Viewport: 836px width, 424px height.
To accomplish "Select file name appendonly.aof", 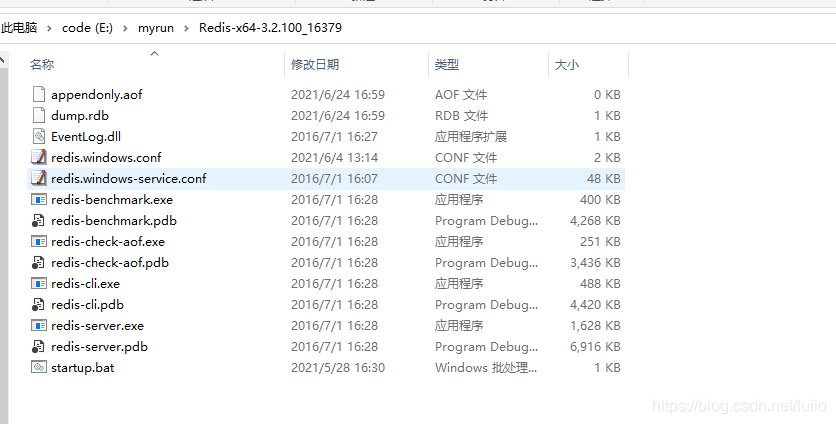I will coord(97,94).
